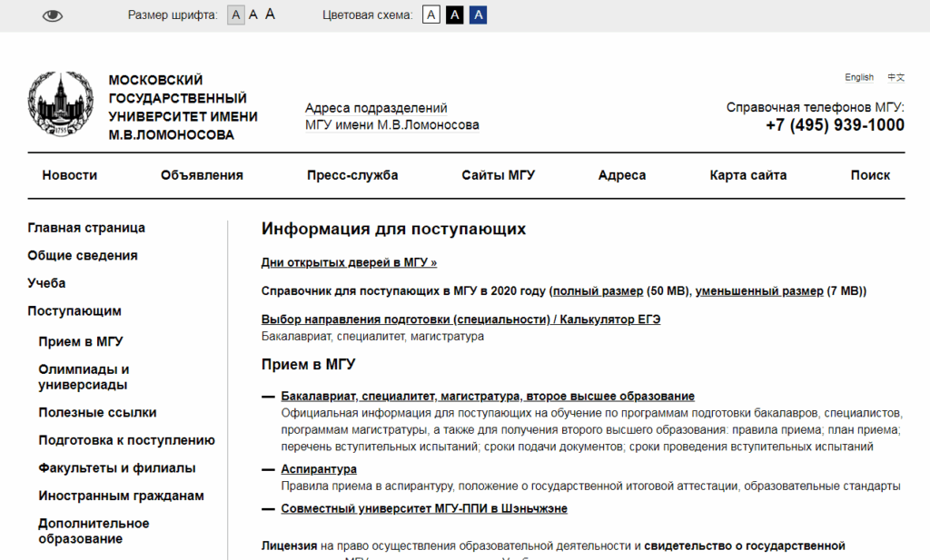This screenshot has height=560, width=930.
Task: Select the medium font size A
Action: tap(253, 15)
